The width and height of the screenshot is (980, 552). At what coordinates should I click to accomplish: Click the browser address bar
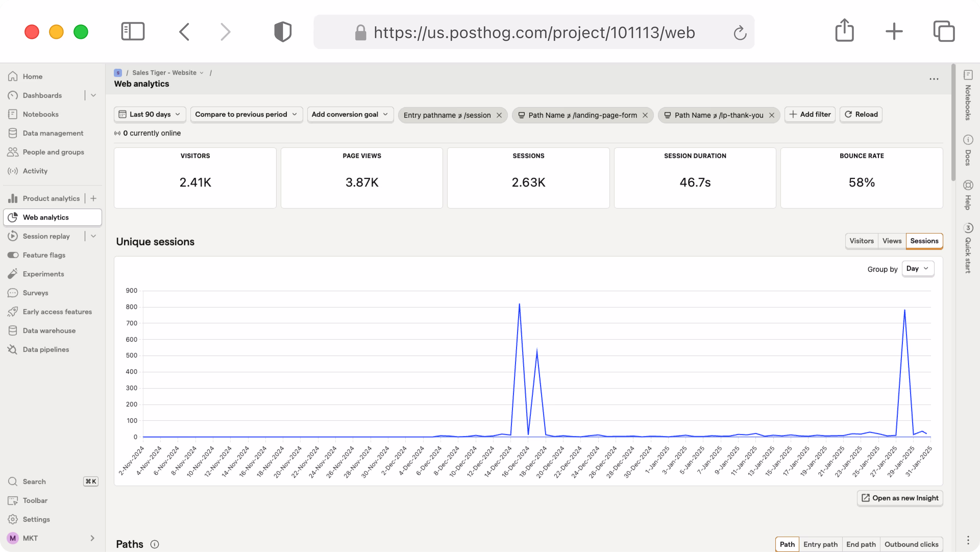pyautogui.click(x=534, y=32)
